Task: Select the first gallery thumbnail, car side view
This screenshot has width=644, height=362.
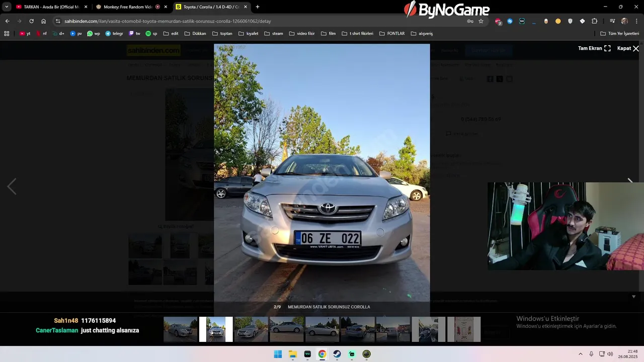Action: pyautogui.click(x=180, y=329)
